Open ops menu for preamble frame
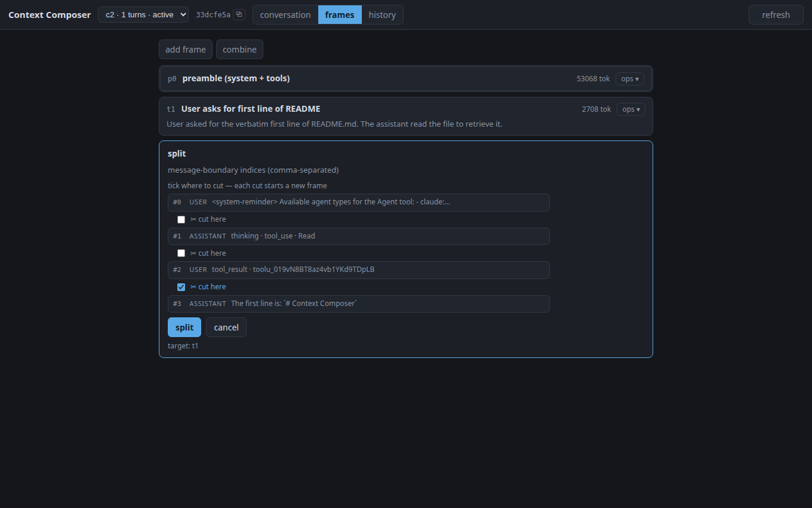Screen dimensions: 812x508 pos(630,79)
